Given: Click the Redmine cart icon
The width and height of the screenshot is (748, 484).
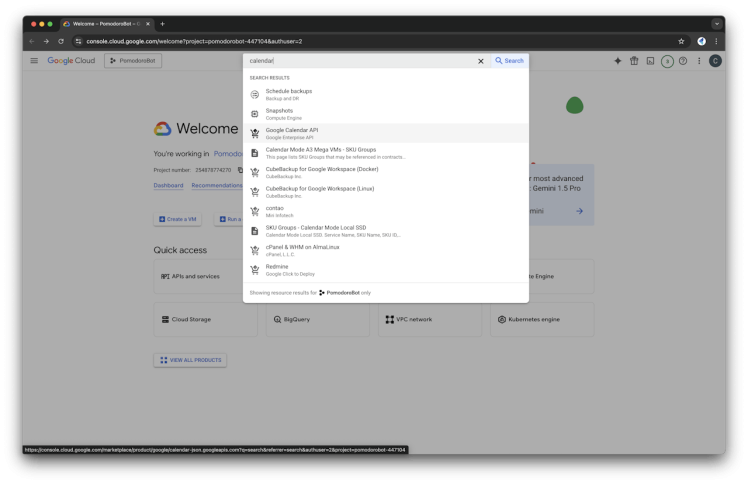Looking at the screenshot, I should 255,270.
